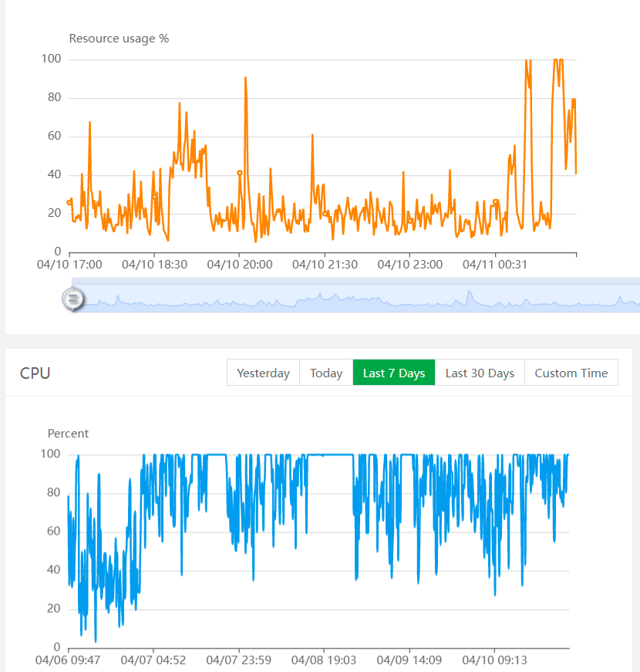Switch to the Today tab
This screenshot has height=672, width=640.
326,373
